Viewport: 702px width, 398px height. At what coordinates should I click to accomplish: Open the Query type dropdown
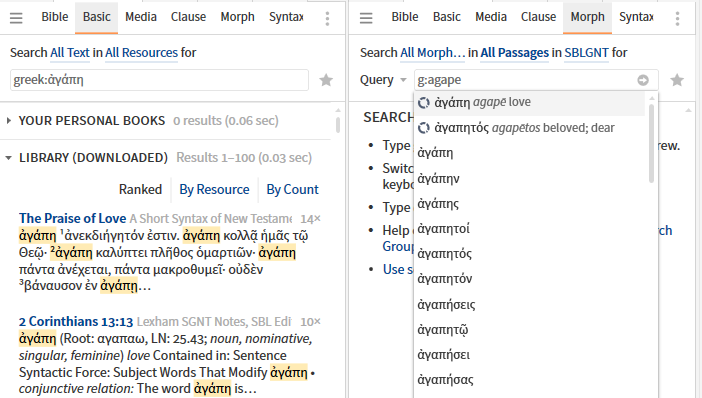[383, 80]
